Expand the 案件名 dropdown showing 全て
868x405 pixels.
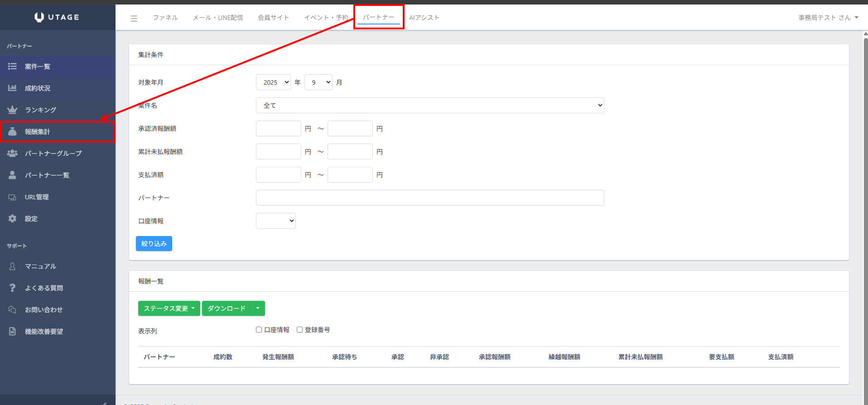[x=429, y=106]
